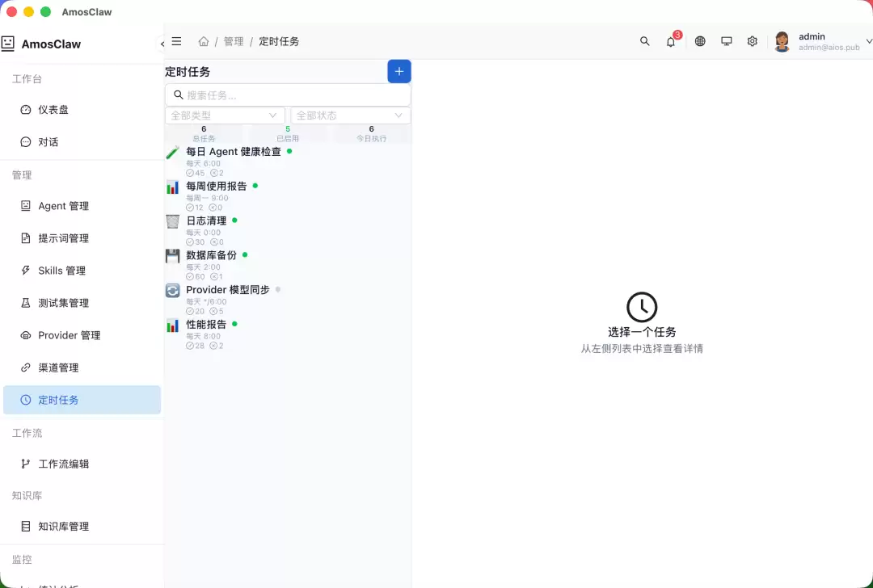Open the globe language icon

point(700,41)
